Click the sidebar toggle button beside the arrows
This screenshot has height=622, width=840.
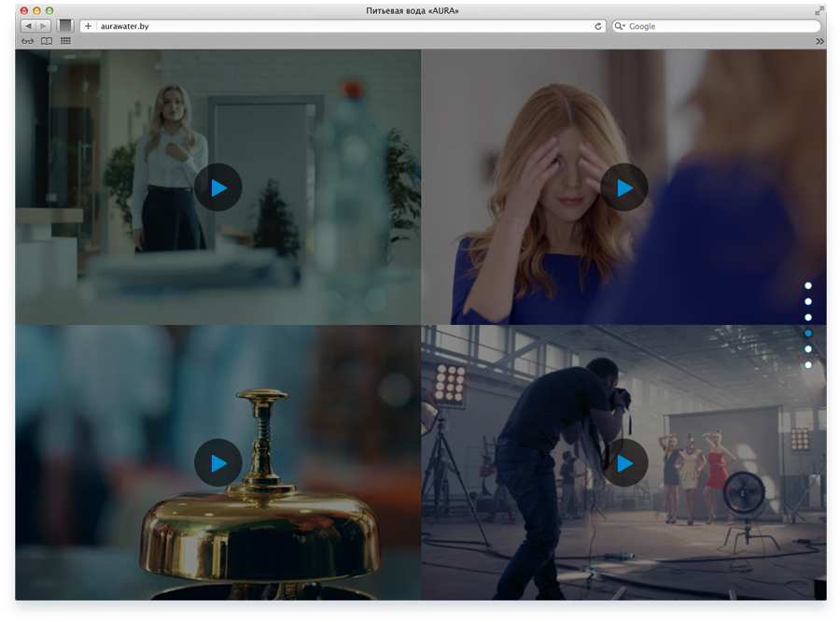coord(65,26)
